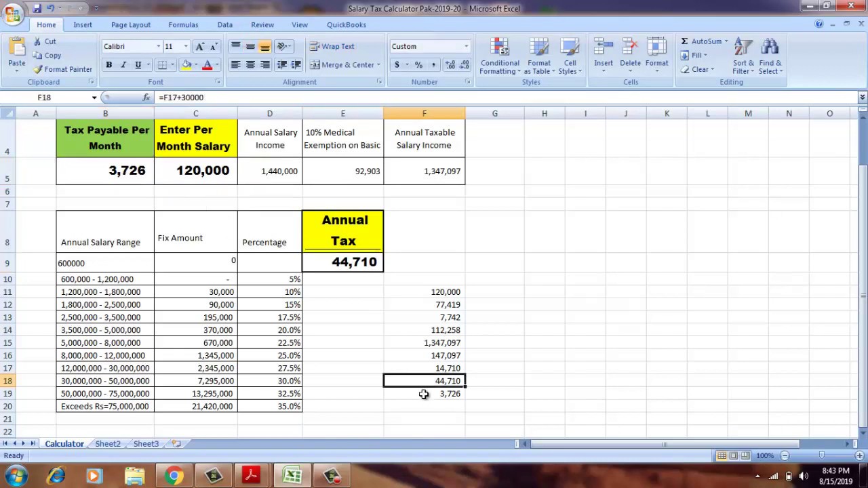868x488 pixels.
Task: Open Format as Table gallery
Action: (539, 56)
